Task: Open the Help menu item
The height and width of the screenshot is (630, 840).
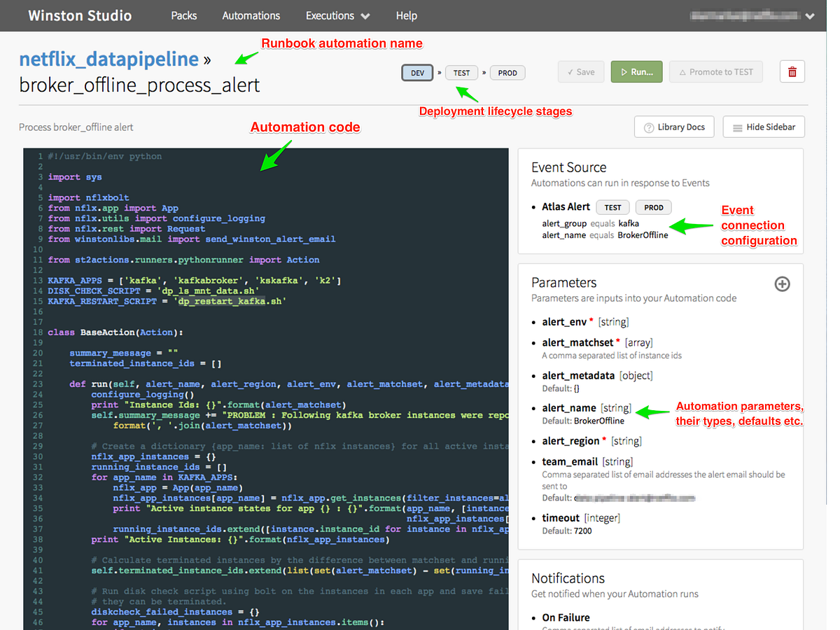Action: (x=407, y=15)
